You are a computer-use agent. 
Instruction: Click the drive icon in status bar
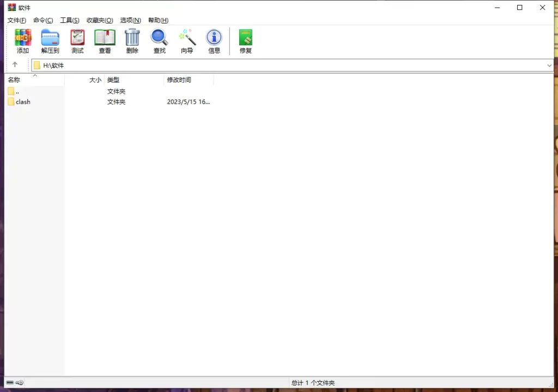click(x=10, y=383)
